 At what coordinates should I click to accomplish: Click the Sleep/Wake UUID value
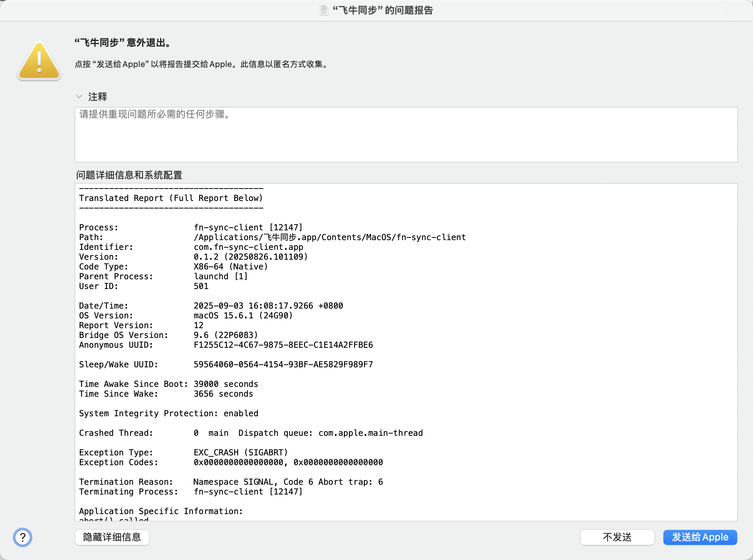tap(283, 364)
